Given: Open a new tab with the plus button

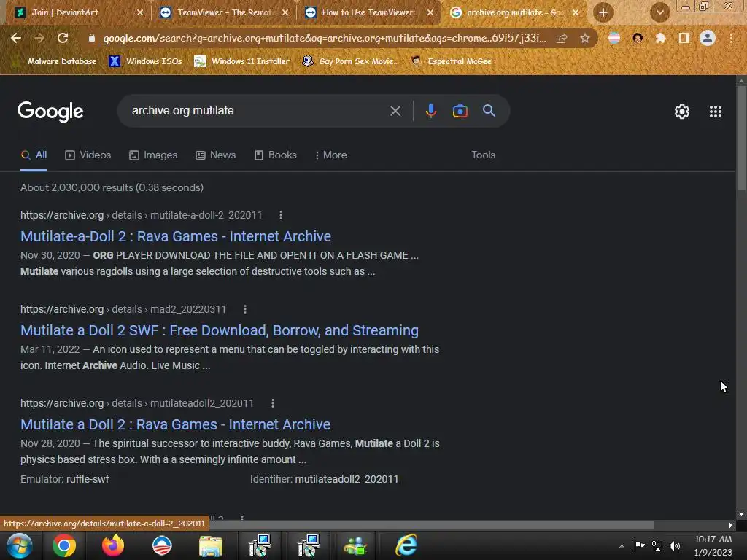Looking at the screenshot, I should tap(603, 12).
